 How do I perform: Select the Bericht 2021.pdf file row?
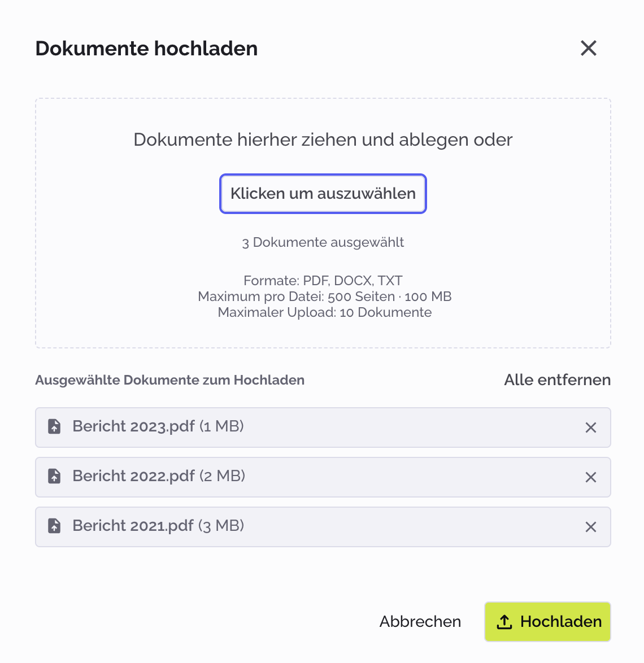282,527
